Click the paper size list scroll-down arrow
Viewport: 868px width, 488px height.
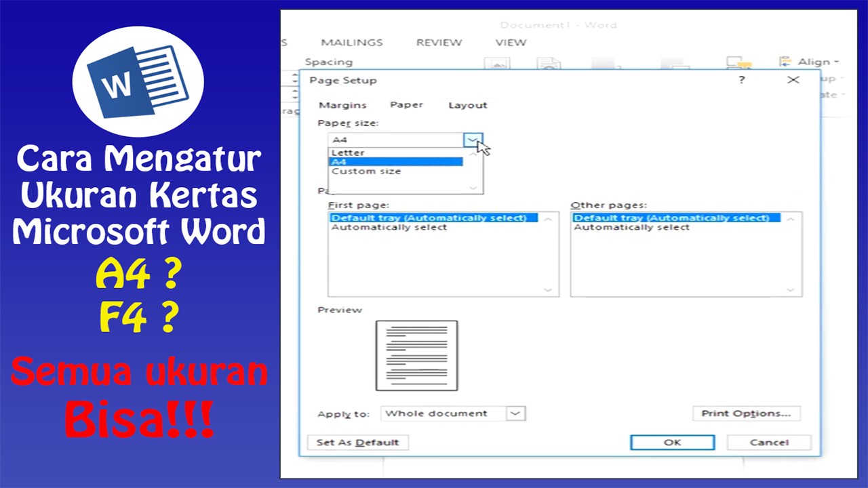(x=473, y=187)
